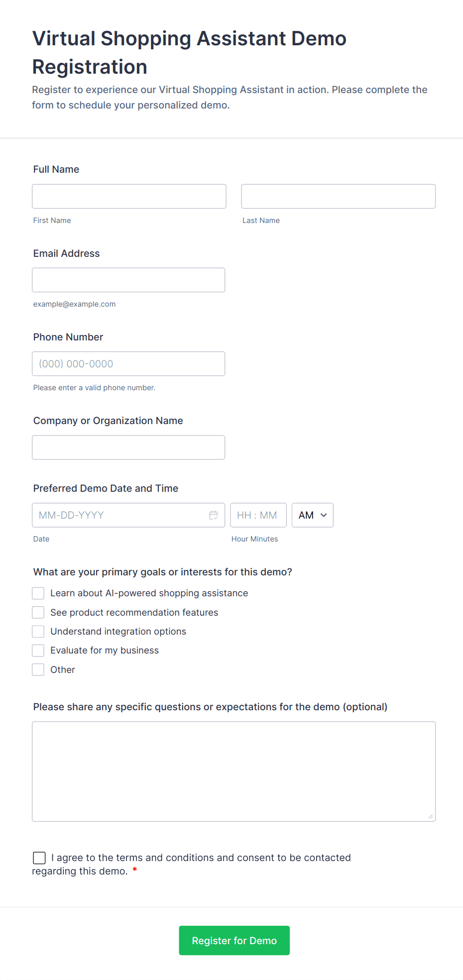The width and height of the screenshot is (463, 980).
Task: Check Learn about AI-powered shopping assistance
Action: [x=38, y=593]
